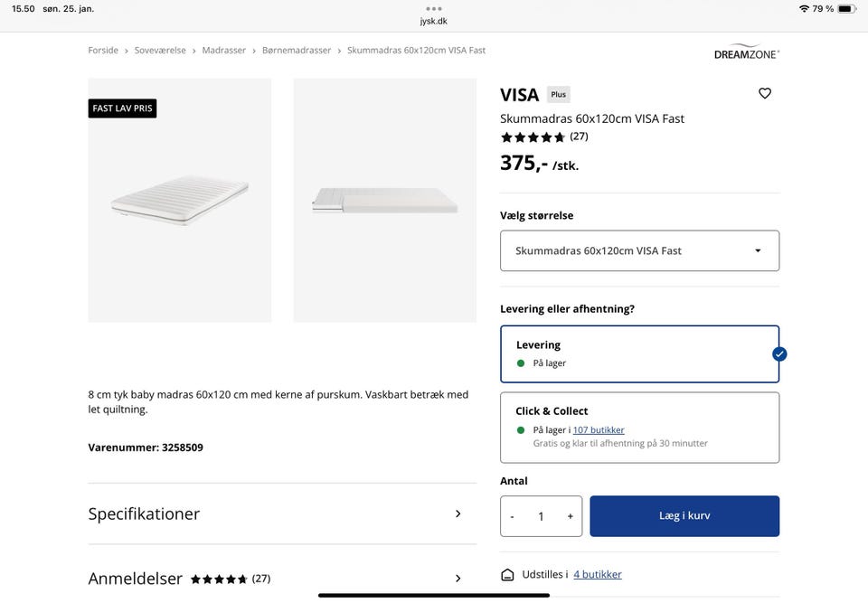Select the Levering delivery option
Image resolution: width=868 pixels, height=603 pixels.
(639, 353)
